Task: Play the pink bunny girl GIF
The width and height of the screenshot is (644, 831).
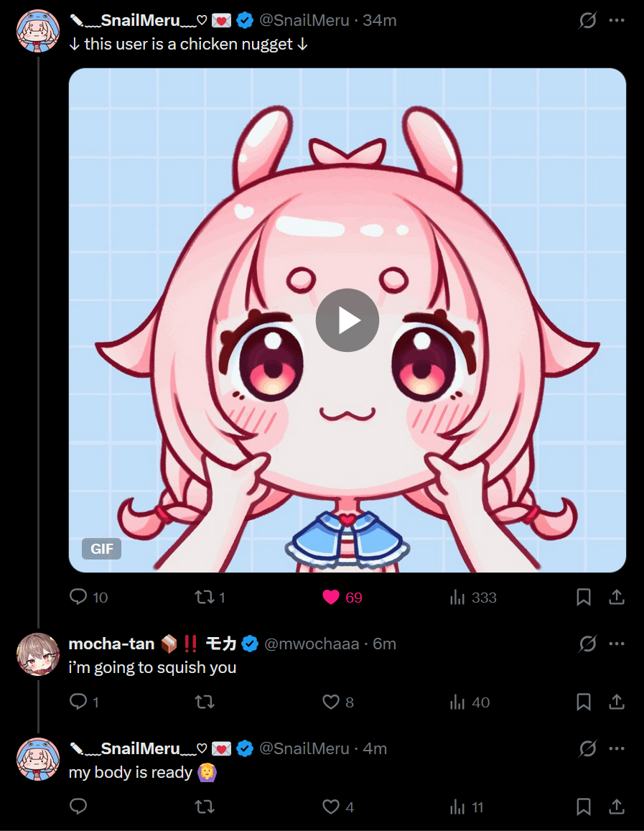Action: click(347, 320)
